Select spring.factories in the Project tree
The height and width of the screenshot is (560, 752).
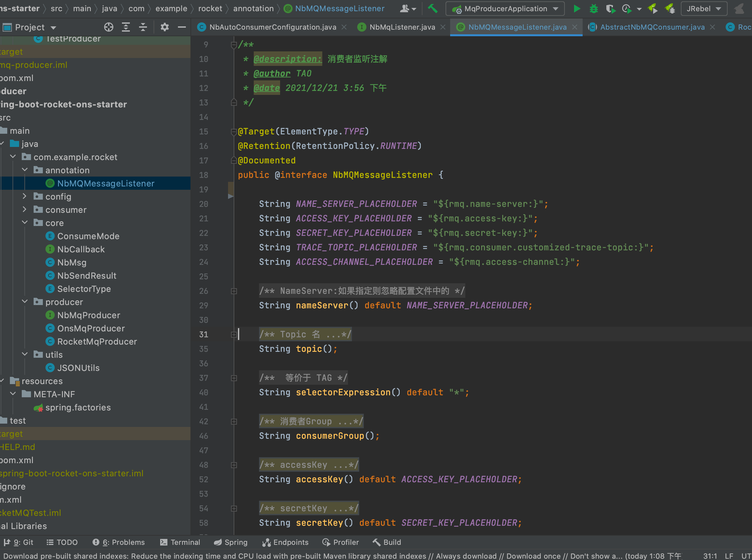point(78,407)
